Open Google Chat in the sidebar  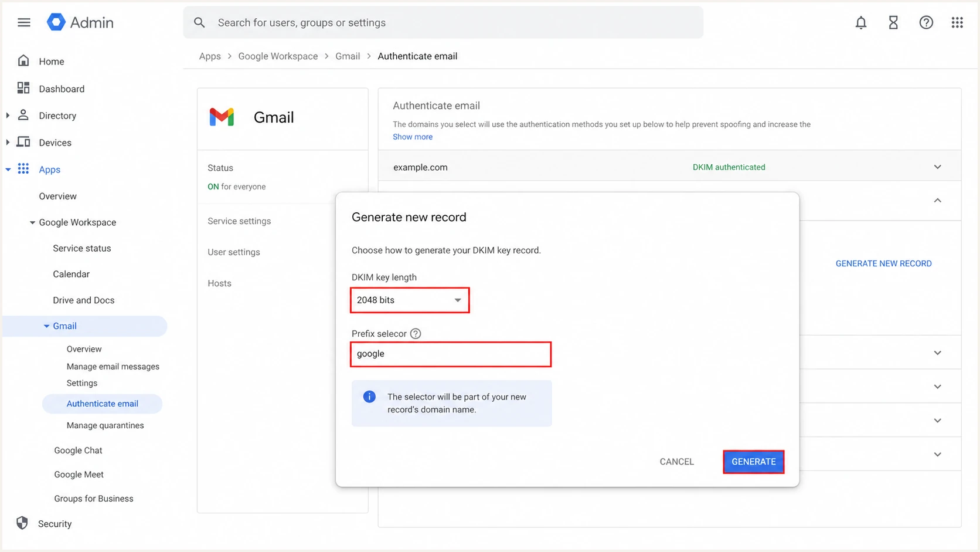(78, 451)
